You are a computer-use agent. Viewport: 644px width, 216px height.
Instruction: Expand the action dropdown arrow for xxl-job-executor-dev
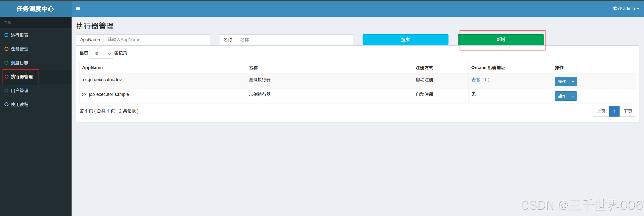coord(573,82)
